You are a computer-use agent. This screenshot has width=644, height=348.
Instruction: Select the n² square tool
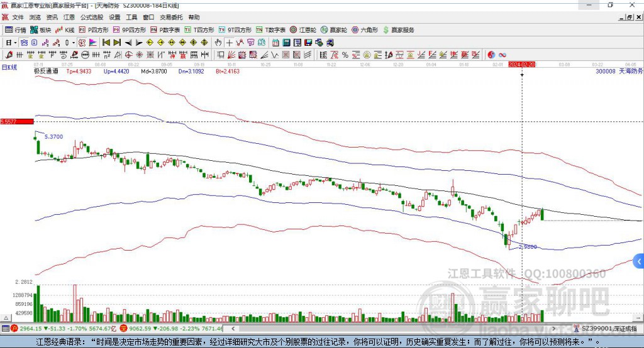pyautogui.click(x=107, y=55)
